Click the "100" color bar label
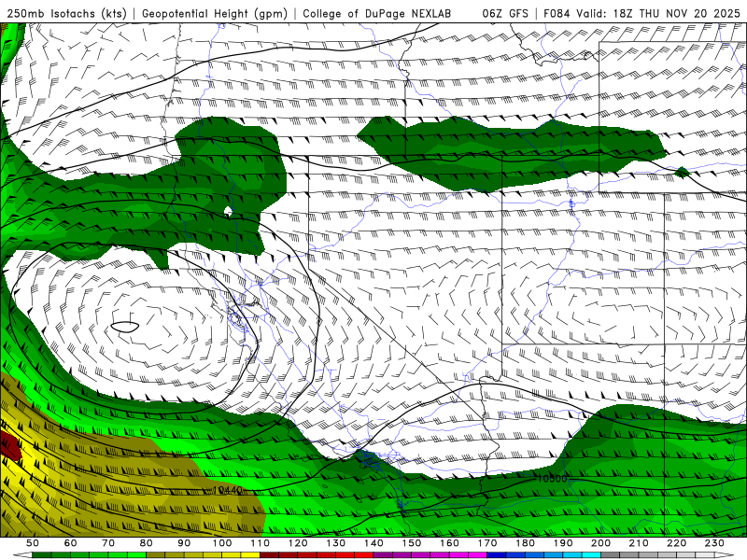 pos(222,543)
